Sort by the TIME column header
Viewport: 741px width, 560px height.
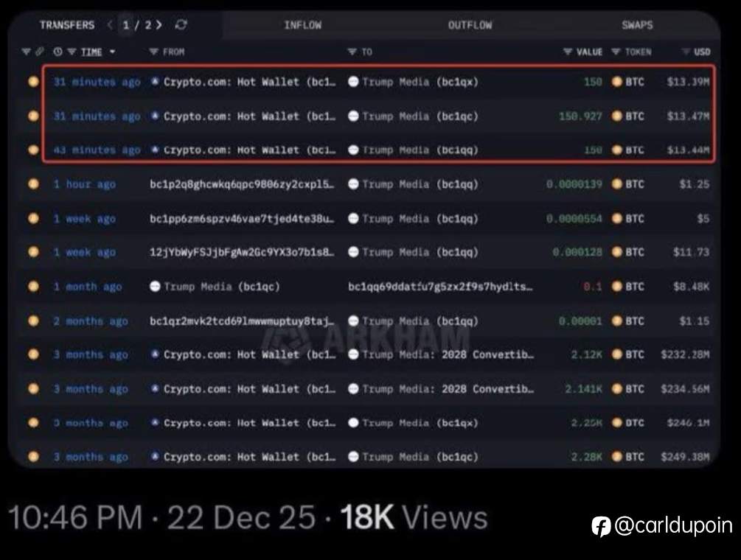point(91,52)
